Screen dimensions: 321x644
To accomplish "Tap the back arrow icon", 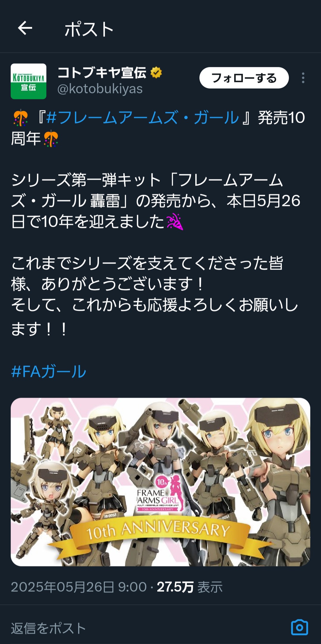I will click(x=25, y=29).
